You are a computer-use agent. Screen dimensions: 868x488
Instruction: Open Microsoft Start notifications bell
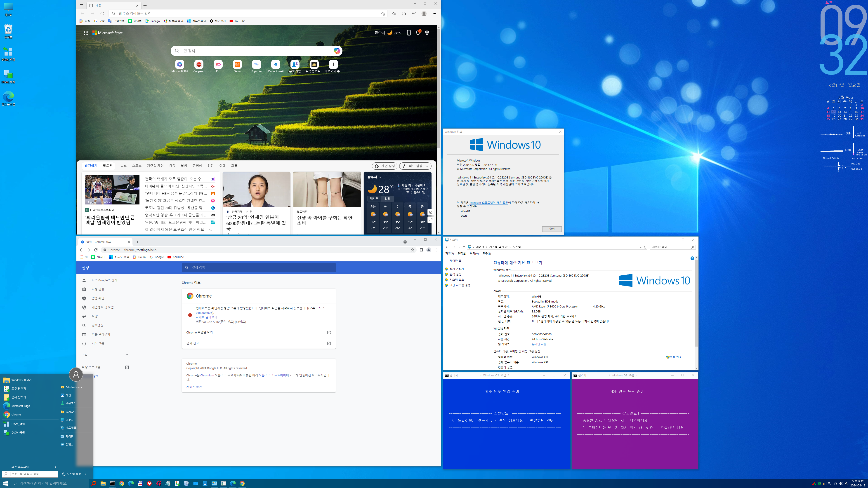click(x=418, y=33)
